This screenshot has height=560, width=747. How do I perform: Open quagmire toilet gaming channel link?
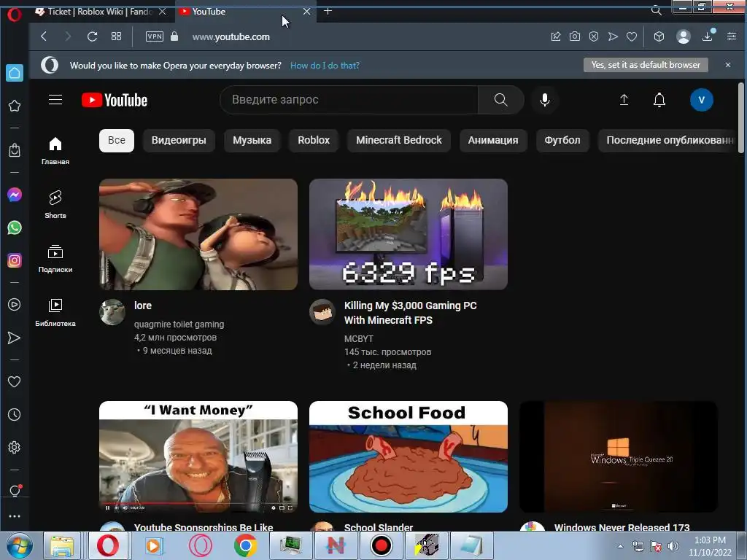tap(179, 324)
